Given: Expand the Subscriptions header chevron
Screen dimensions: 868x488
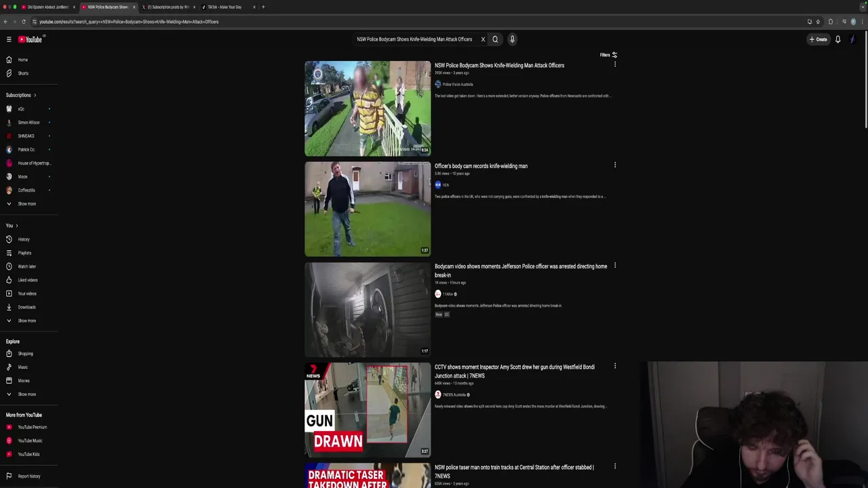Looking at the screenshot, I should 35,96.
